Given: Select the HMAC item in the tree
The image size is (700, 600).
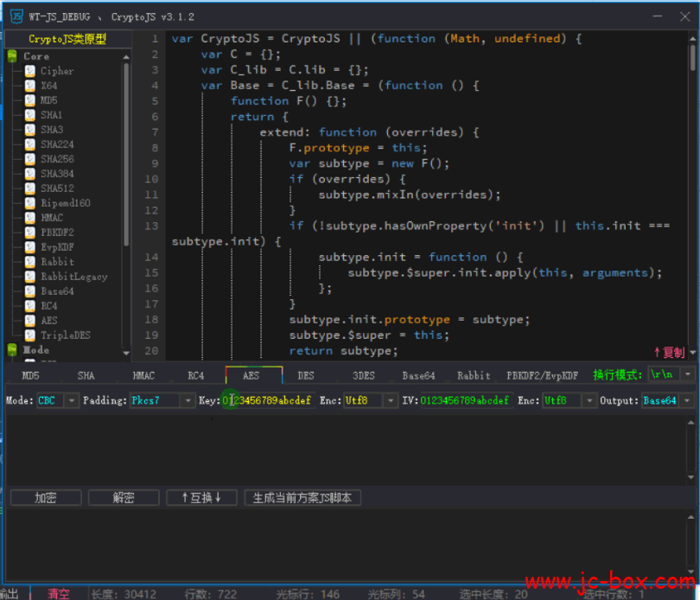Looking at the screenshot, I should pos(52,218).
